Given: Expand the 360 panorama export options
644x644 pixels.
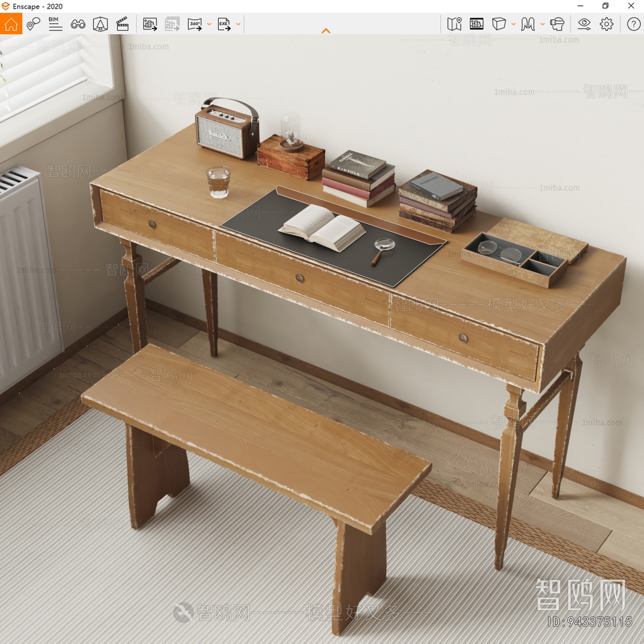Looking at the screenshot, I should (x=209, y=24).
